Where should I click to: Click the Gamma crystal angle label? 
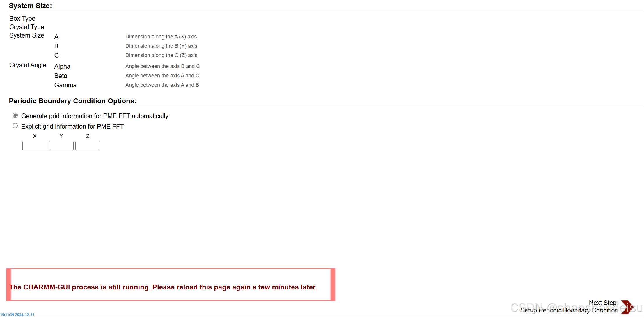pyautogui.click(x=65, y=85)
